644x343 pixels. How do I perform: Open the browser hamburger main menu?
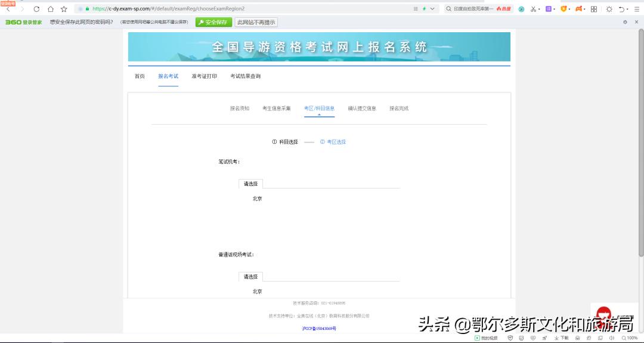637,9
